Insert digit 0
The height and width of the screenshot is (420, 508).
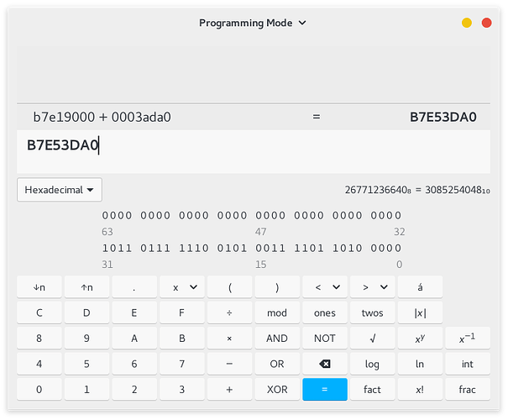pos(39,390)
